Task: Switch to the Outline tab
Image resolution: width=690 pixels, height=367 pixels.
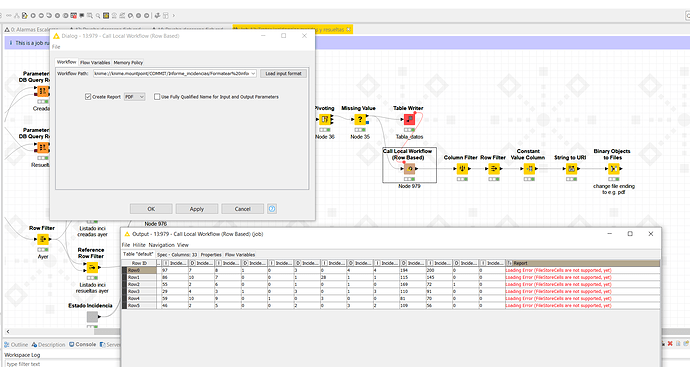Action: 16,344
